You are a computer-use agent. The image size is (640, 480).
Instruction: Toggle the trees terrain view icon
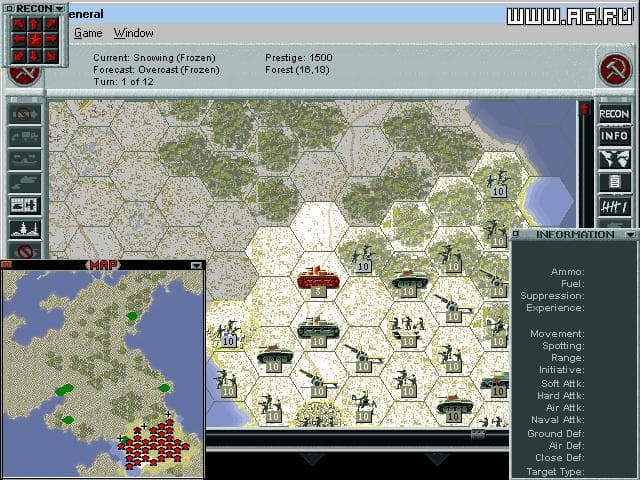tap(24, 229)
